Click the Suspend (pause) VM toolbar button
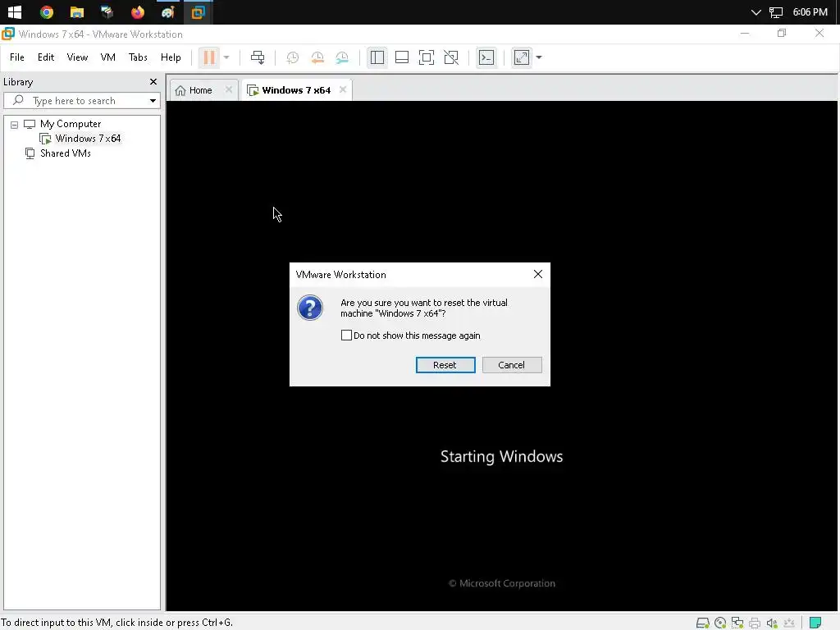The image size is (840, 630). click(209, 57)
